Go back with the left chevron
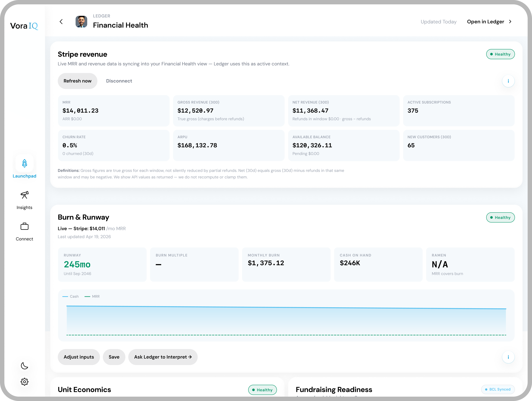Screen dimensions: 532x401 [61, 22]
